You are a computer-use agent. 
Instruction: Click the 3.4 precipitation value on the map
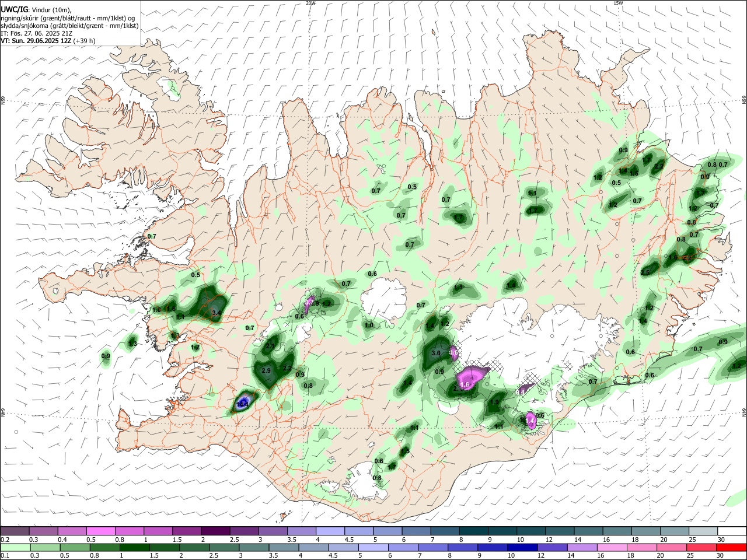click(x=217, y=313)
